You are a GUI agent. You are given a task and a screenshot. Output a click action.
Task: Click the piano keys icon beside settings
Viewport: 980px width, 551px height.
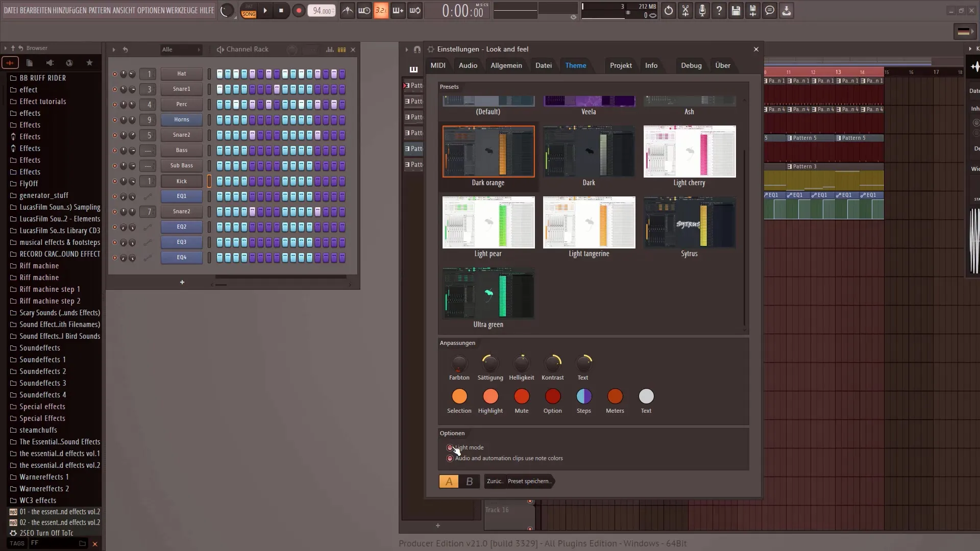click(x=413, y=69)
